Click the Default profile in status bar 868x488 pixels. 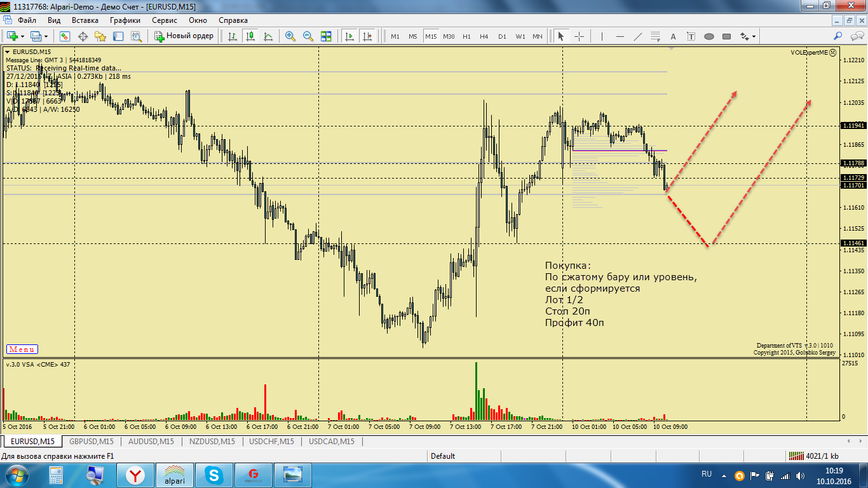click(x=443, y=456)
